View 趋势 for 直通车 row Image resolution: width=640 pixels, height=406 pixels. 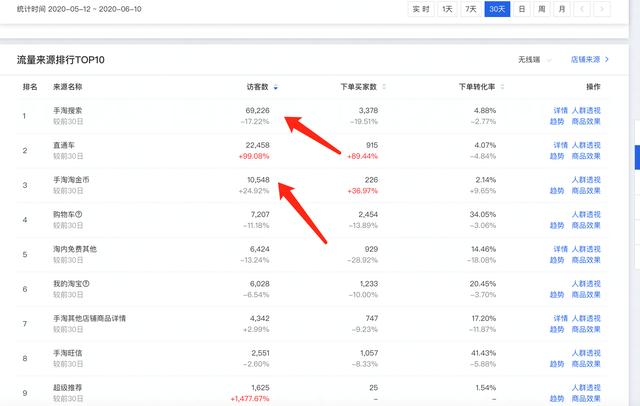pos(557,156)
